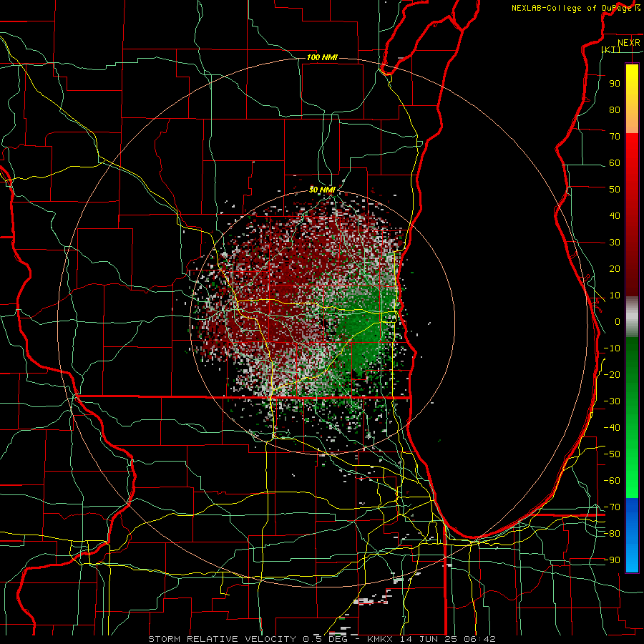
Task: Click the [KT] units label
Action: (x=611, y=49)
